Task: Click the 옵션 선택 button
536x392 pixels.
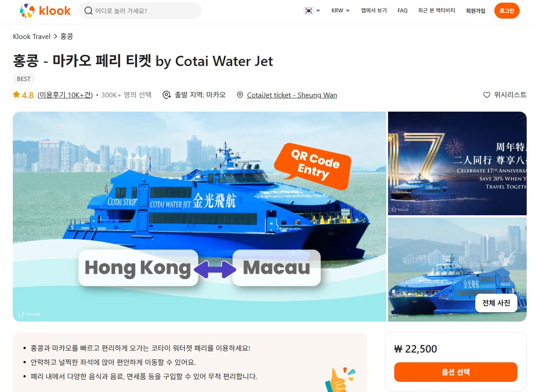Action: (456, 372)
